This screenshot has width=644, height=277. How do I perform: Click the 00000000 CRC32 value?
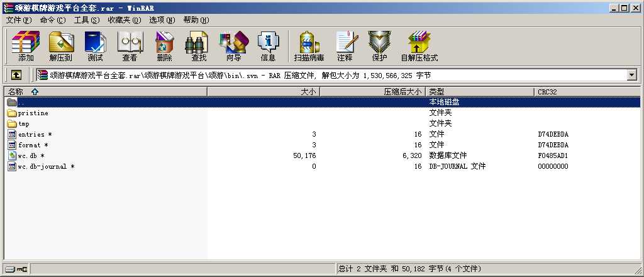click(x=553, y=166)
